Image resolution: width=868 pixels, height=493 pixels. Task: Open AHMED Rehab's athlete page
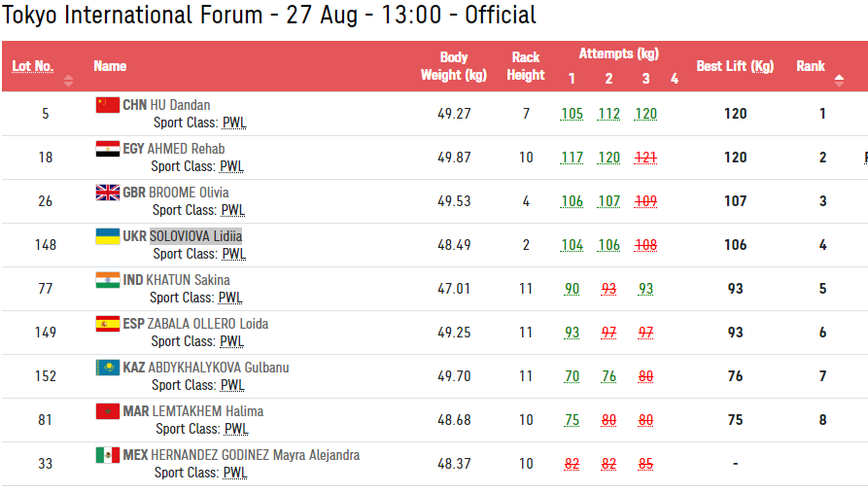coord(186,149)
